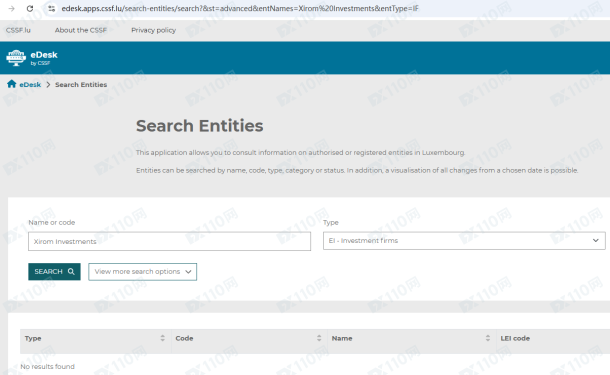Sort results by Type column

coord(163,338)
